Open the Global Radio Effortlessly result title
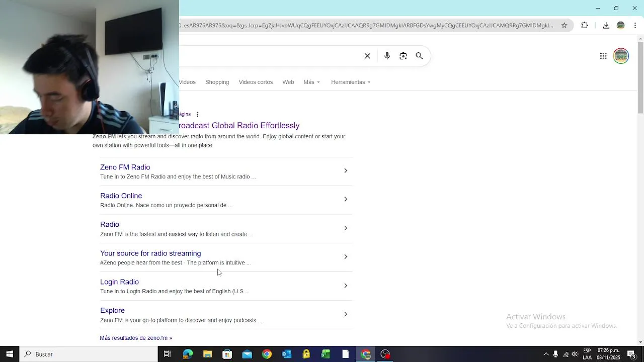Viewport: 644px width, 362px height. coord(239,125)
